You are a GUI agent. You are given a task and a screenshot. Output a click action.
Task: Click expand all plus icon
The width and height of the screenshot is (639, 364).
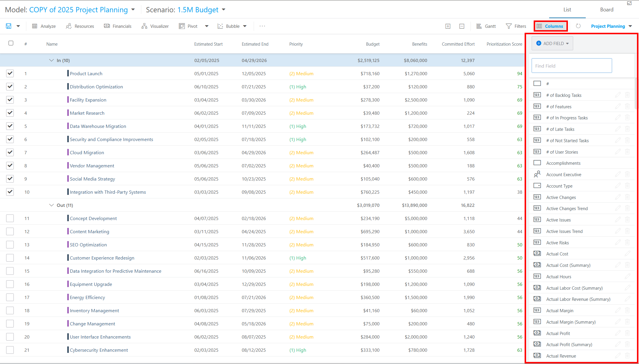448,26
